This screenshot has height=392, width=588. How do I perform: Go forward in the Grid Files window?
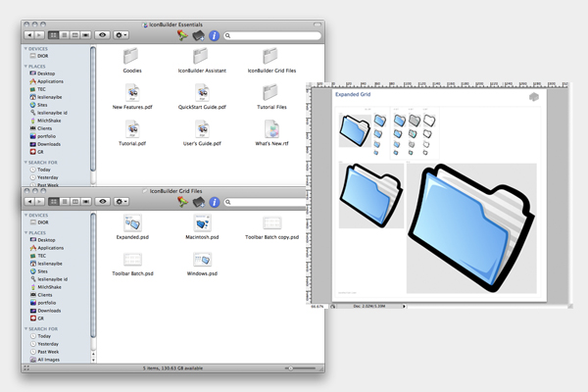point(39,202)
